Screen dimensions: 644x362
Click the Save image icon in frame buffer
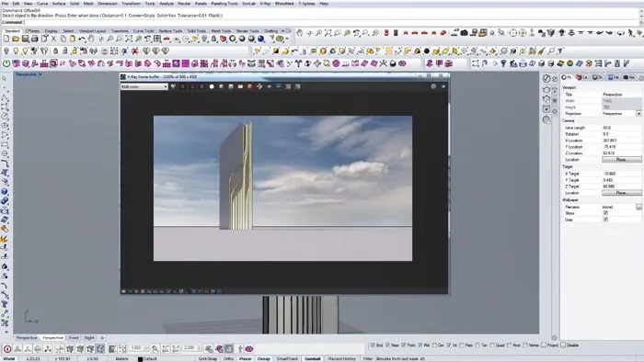231,86
